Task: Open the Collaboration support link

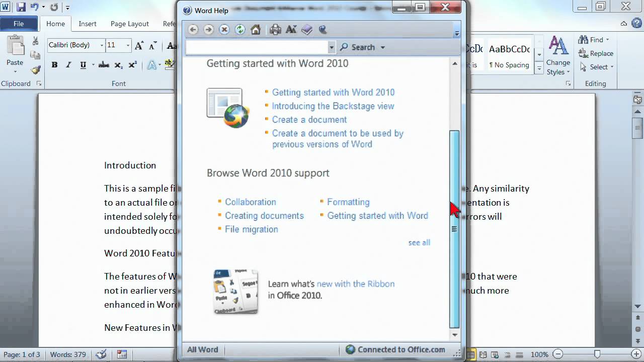Action: [x=250, y=202]
